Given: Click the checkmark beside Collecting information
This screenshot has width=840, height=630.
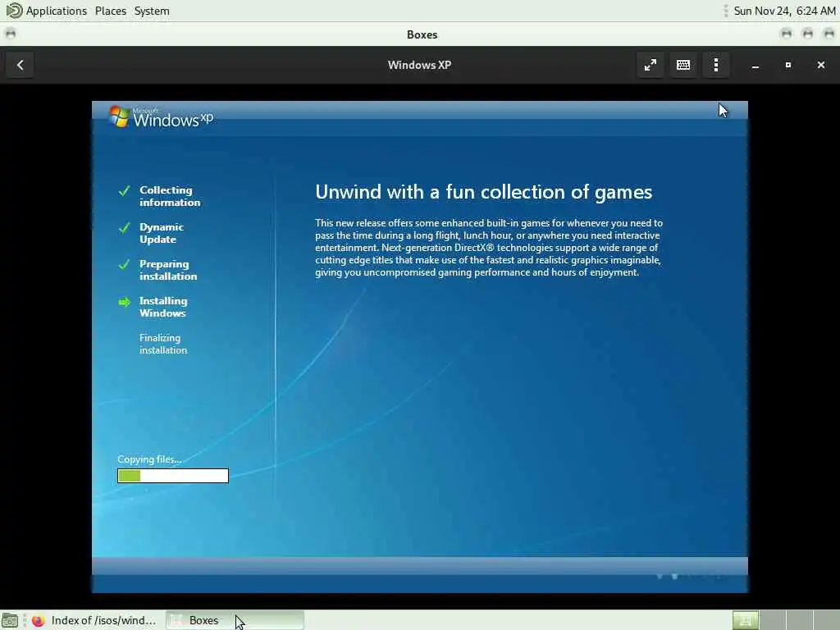Looking at the screenshot, I should coord(125,190).
